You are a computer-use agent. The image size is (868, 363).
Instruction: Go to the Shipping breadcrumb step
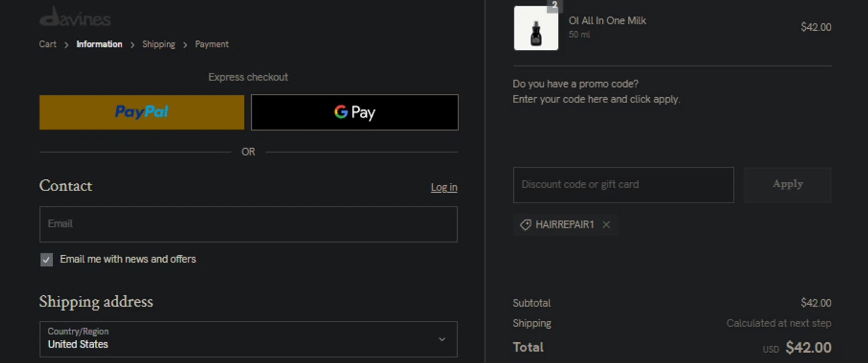[x=159, y=44]
